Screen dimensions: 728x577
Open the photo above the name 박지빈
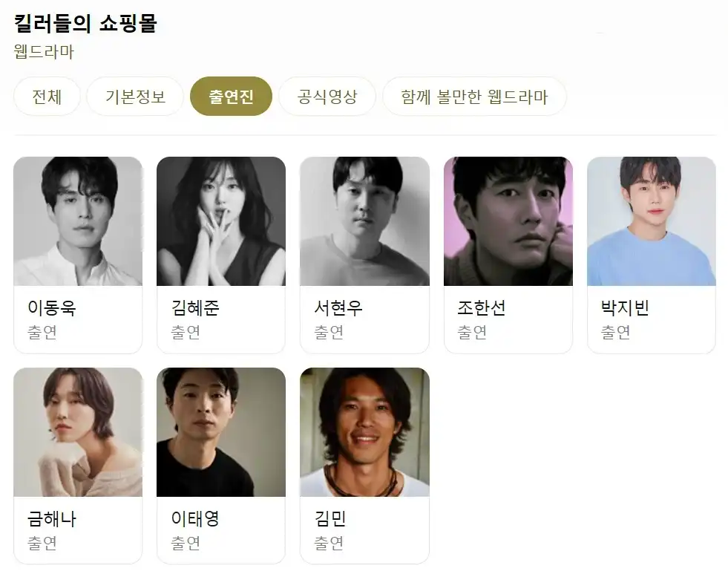(652, 221)
